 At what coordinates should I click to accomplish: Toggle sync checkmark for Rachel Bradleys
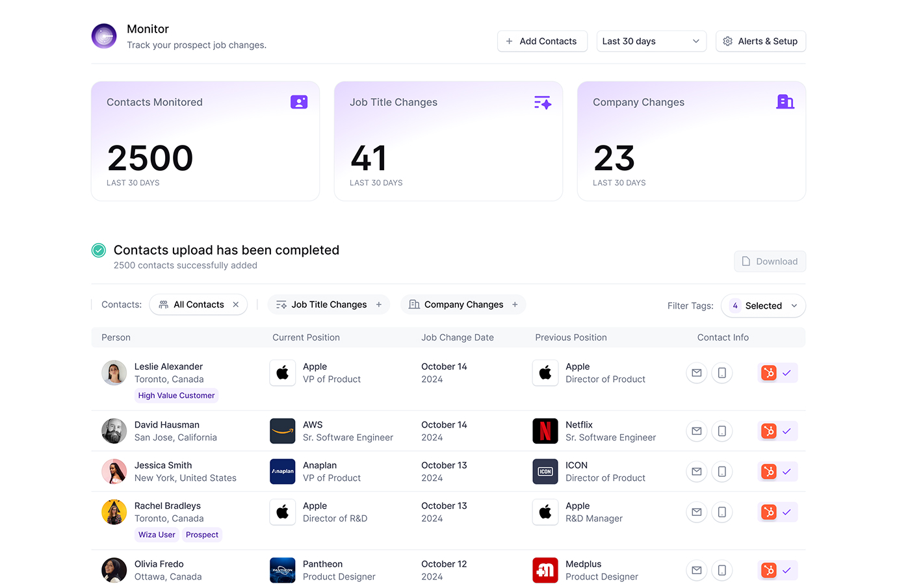(x=786, y=512)
